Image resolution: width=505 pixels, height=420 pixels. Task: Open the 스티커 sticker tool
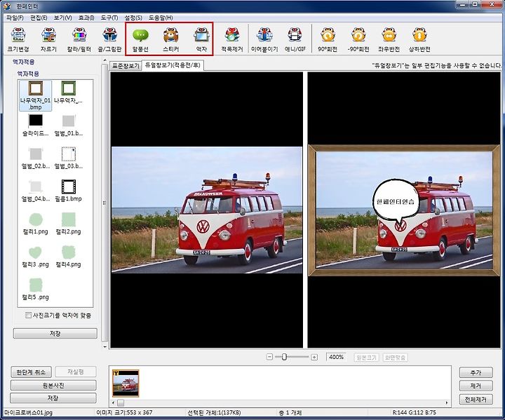click(170, 40)
